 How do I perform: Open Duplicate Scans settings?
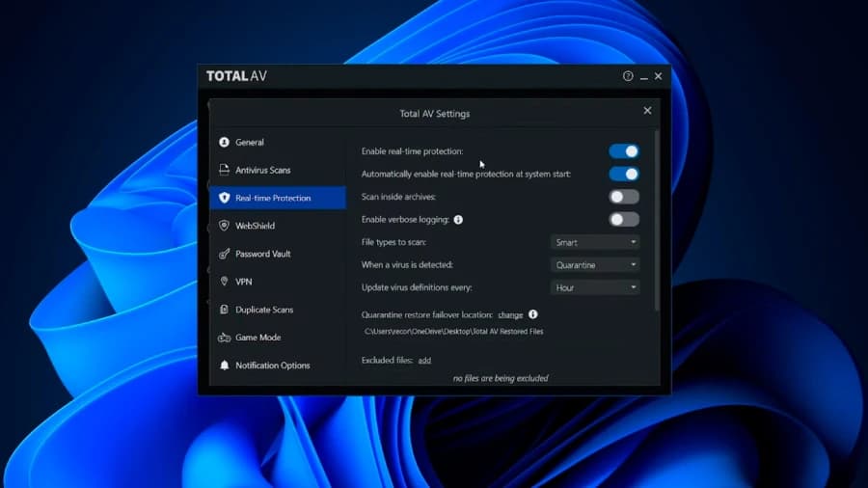coord(278,310)
